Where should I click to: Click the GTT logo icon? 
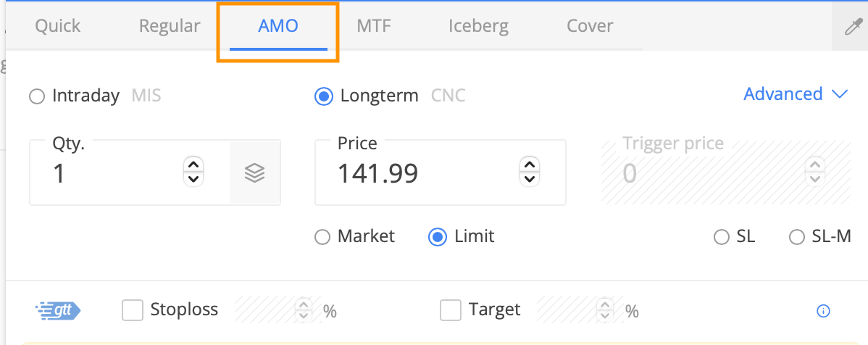coord(57,311)
